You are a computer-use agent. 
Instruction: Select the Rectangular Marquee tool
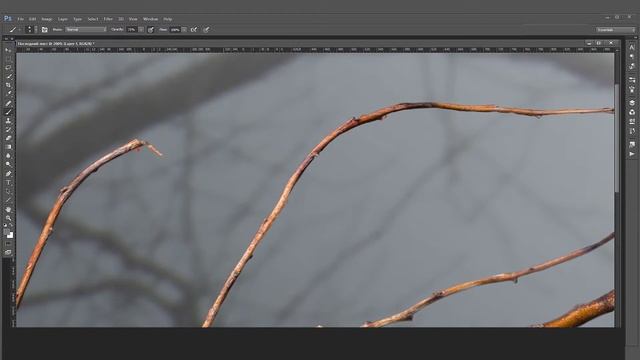(x=8, y=59)
